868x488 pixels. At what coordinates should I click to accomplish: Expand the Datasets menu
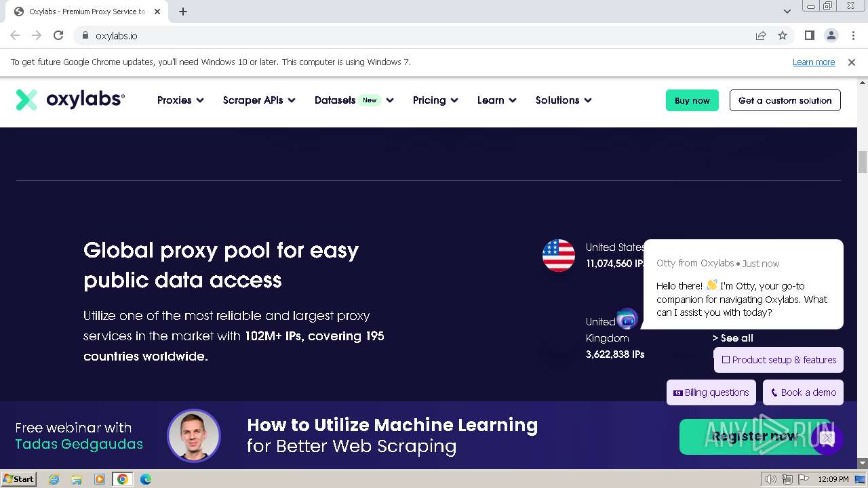[354, 100]
